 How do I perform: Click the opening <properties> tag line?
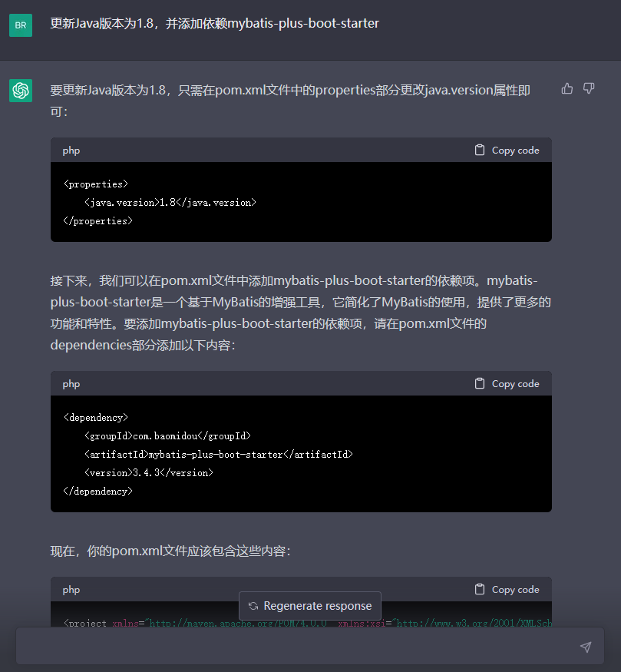[95, 184]
